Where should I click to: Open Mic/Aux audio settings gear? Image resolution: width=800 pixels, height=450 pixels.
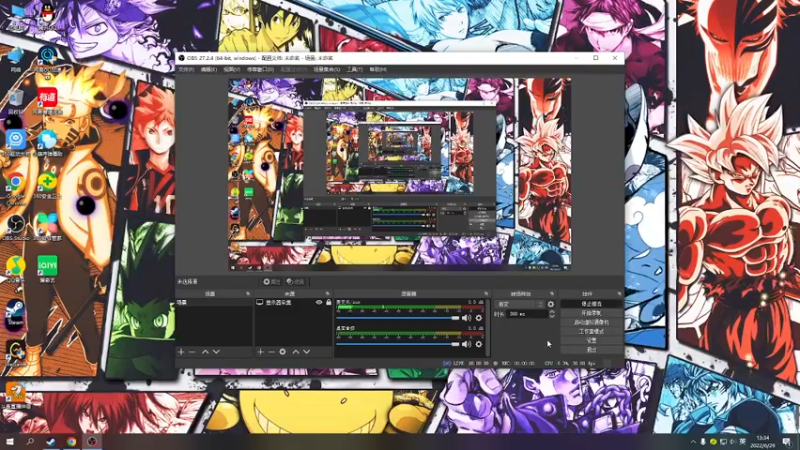(479, 318)
